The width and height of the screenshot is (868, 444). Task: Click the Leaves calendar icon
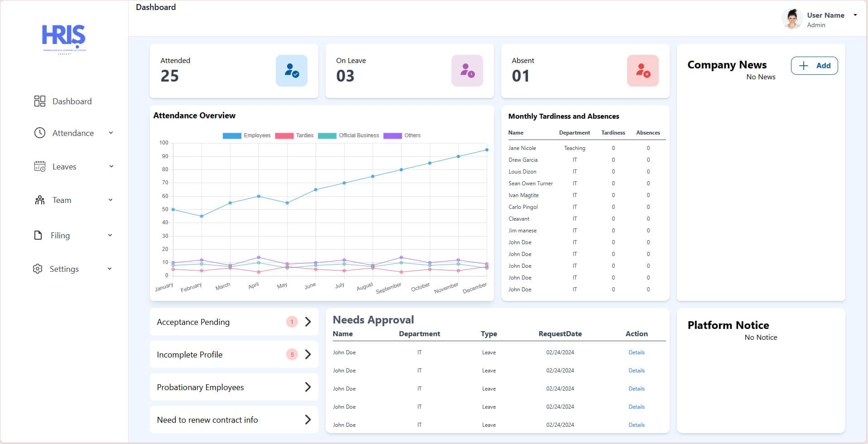coord(40,166)
